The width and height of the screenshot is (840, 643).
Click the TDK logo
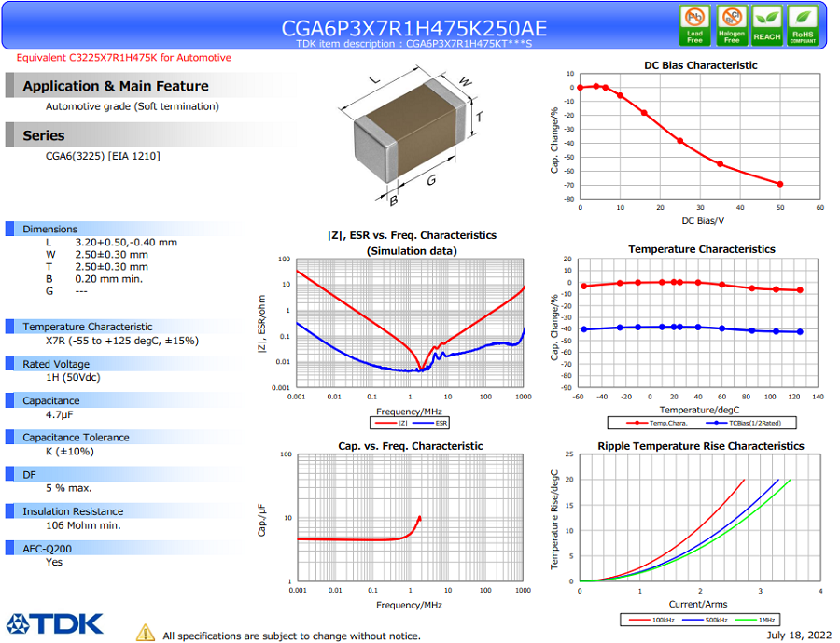pyautogui.click(x=55, y=624)
